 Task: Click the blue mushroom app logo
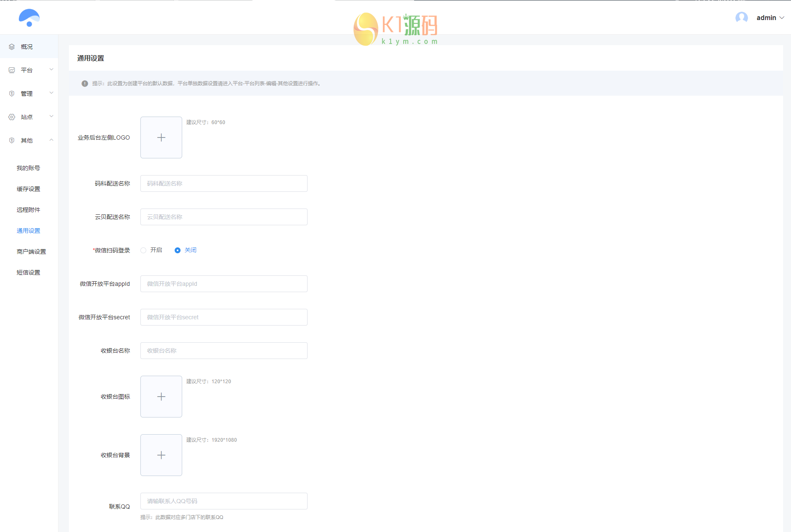[29, 18]
